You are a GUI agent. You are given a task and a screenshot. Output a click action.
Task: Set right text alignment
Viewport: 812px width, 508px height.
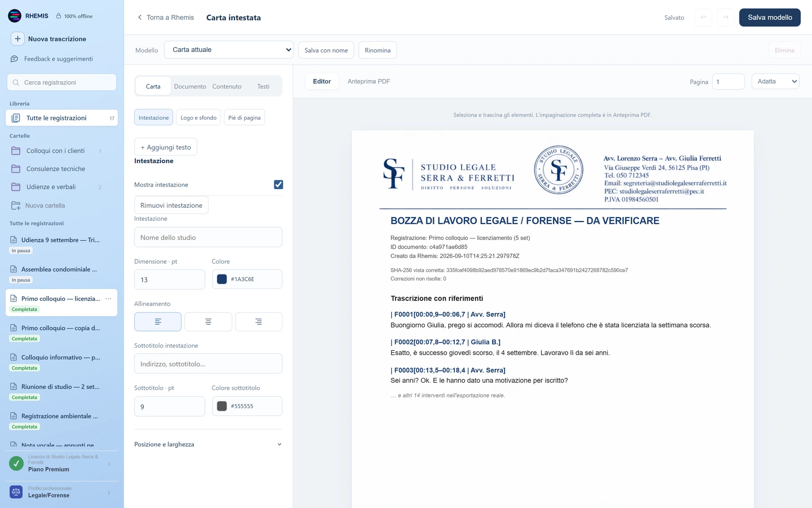tap(258, 322)
